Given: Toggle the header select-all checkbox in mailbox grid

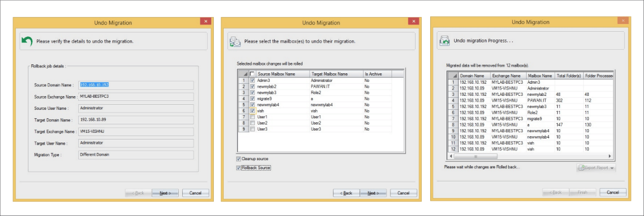Looking at the screenshot, I should [x=252, y=74].
